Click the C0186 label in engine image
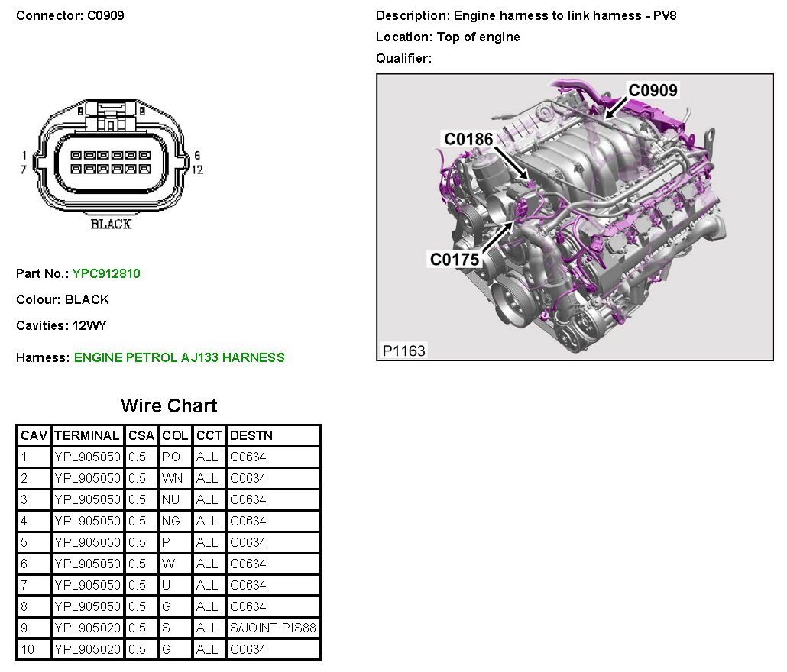Image resolution: width=787 pixels, height=672 pixels. pos(469,139)
